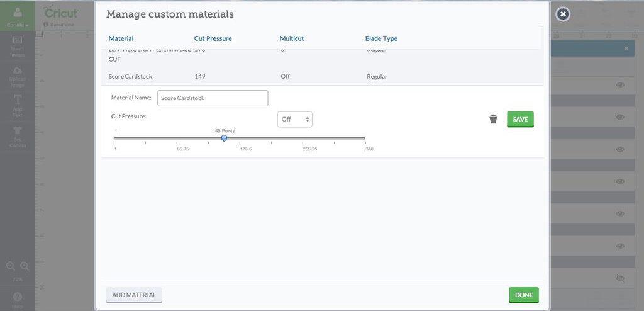Toggle the crossed-out eye icon at bottom
The image size is (644, 311).
620,278
